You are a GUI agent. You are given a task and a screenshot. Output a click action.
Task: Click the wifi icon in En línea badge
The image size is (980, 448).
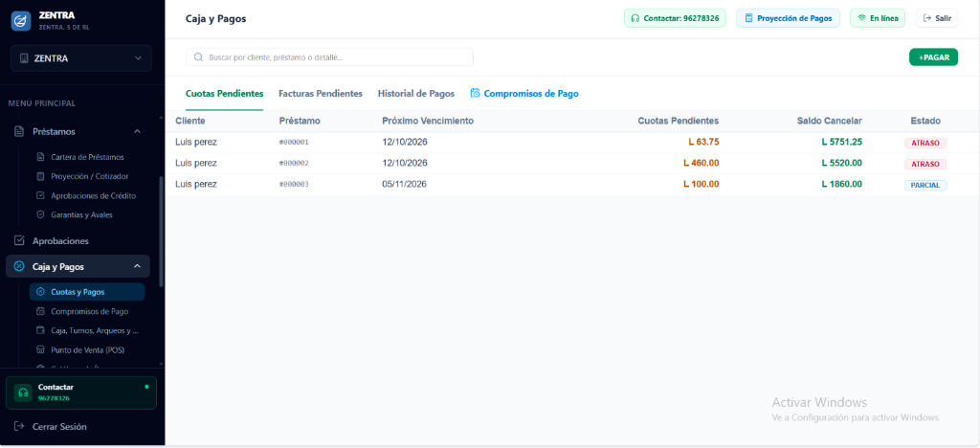(x=862, y=18)
